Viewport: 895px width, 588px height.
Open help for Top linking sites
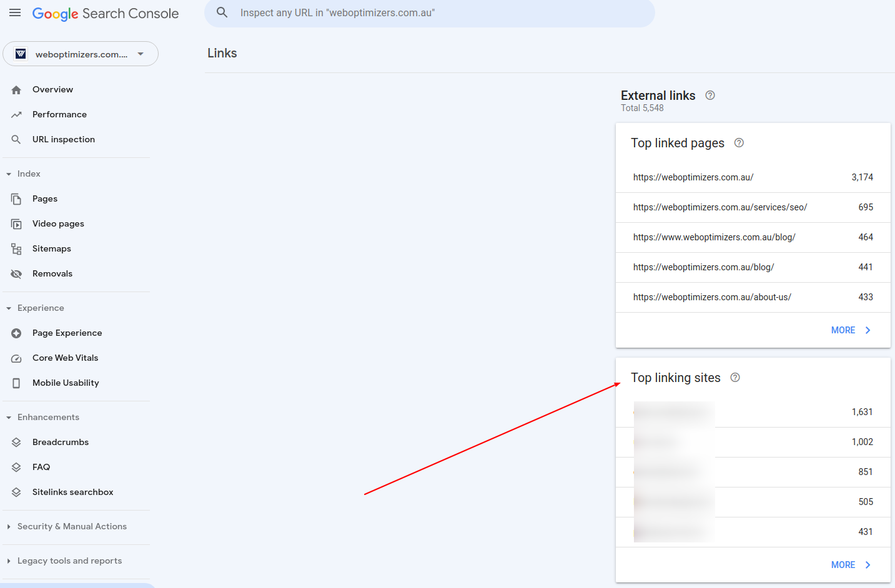[x=734, y=377]
